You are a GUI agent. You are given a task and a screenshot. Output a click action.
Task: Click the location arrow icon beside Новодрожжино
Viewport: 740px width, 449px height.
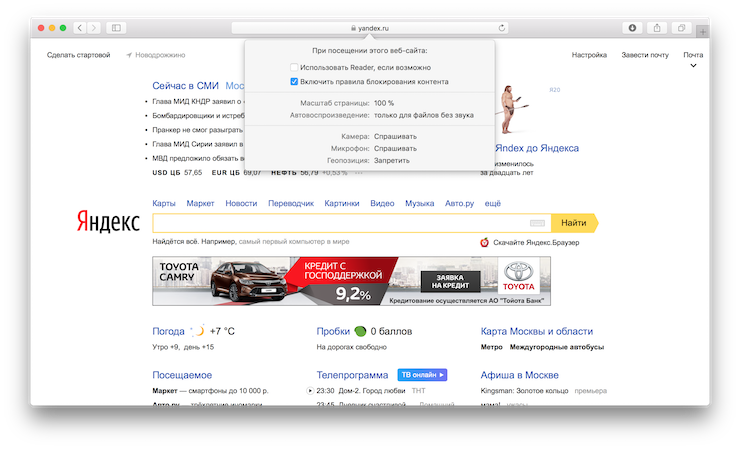point(129,55)
